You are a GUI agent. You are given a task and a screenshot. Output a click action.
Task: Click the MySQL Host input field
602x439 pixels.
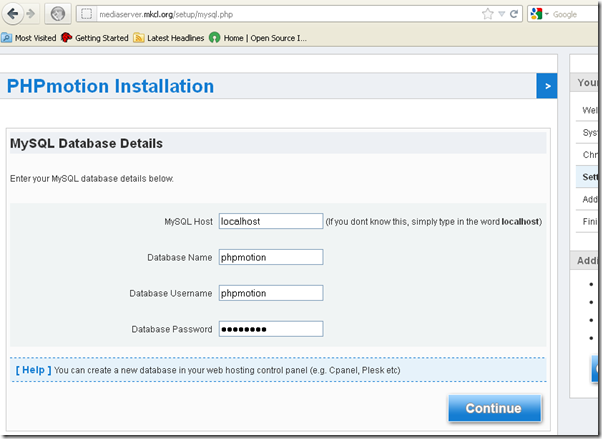pyautogui.click(x=271, y=221)
